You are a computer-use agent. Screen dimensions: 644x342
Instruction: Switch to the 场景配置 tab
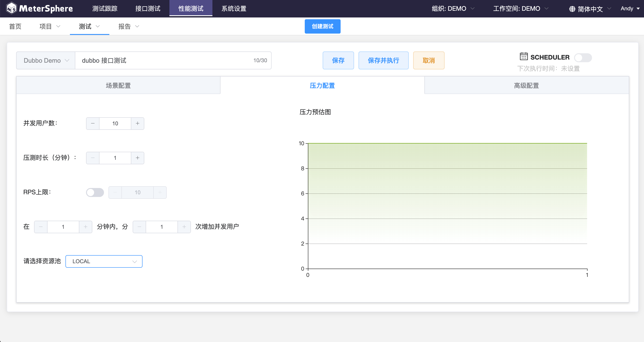click(118, 85)
